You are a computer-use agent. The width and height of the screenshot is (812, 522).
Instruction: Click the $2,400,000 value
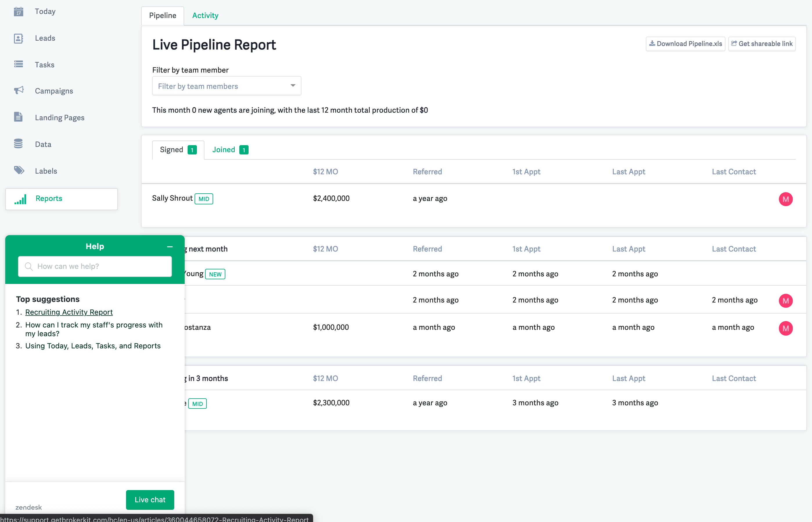[x=331, y=198]
